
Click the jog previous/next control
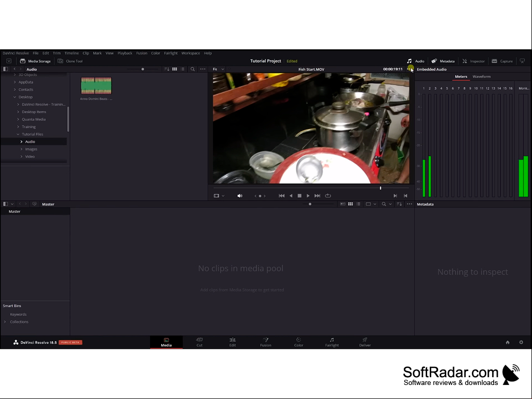[260, 196]
